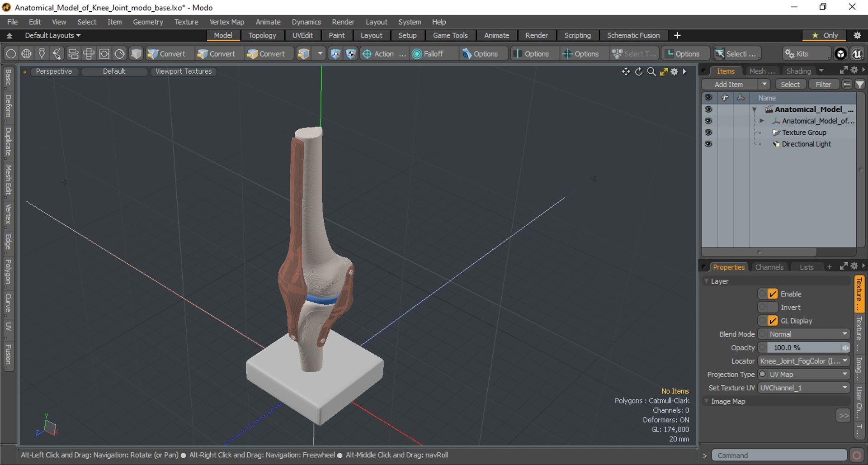Click the work plane cube with dark dot icon
The width and height of the screenshot is (868, 465).
pyautogui.click(x=351, y=54)
